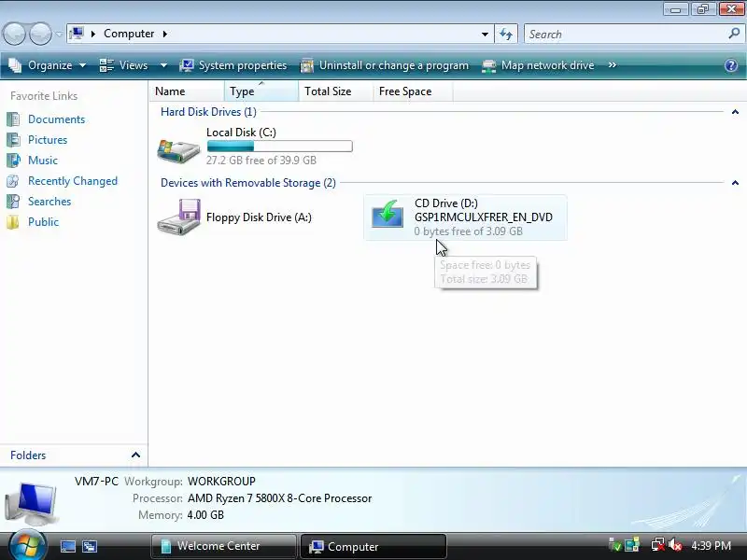Click the search magnifier icon
747x560 pixels.
point(734,34)
